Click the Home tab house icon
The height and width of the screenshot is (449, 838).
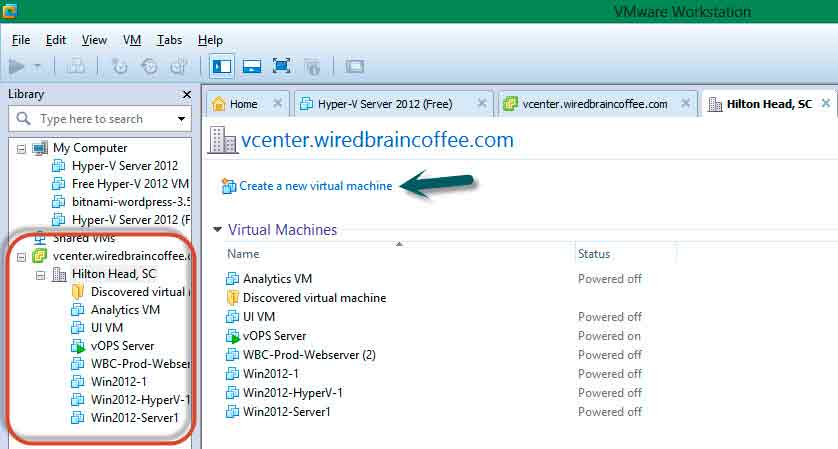click(x=219, y=104)
